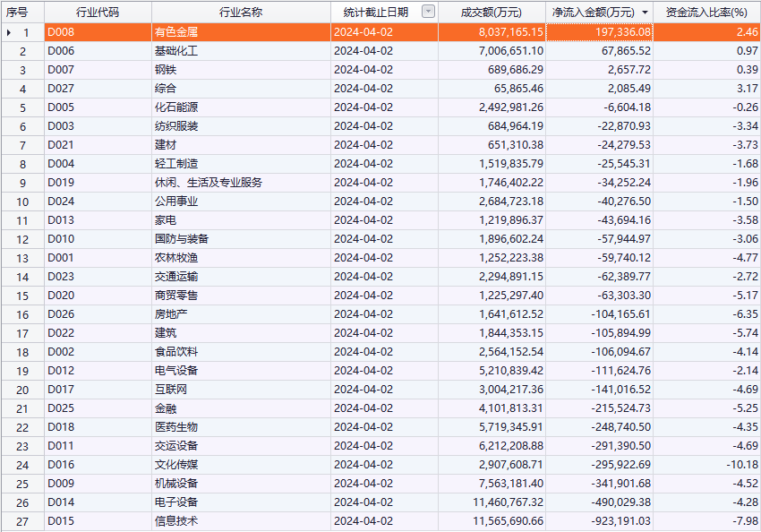Select the 化石能源 industry row

point(176,107)
